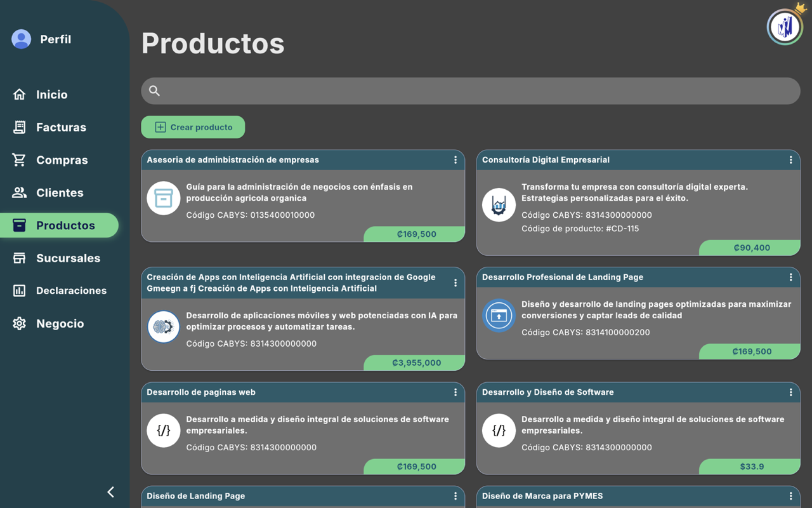Click price tag of Desarrollo Profesional de Landing Page
The image size is (812, 508).
coord(750,351)
